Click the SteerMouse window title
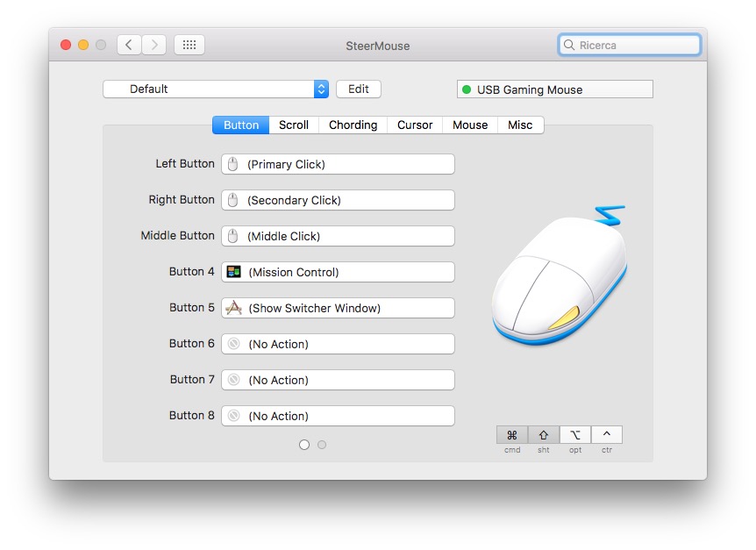 coord(377,46)
